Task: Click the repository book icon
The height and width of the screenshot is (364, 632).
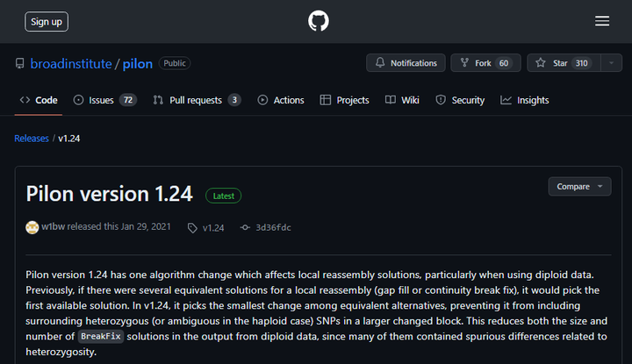Action: point(20,64)
